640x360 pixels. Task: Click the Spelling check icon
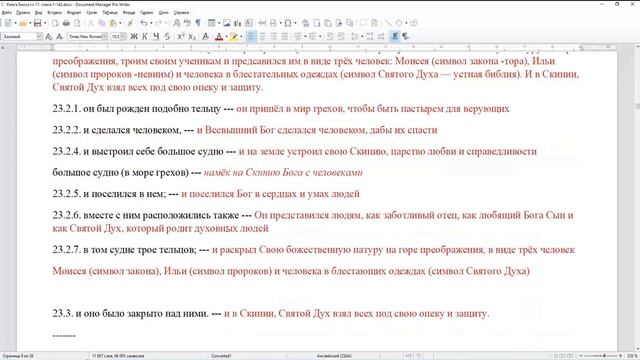187,23
